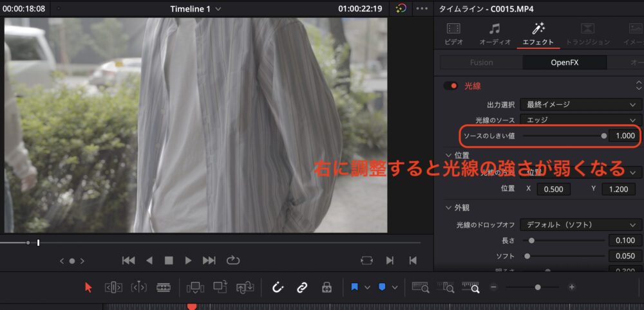The image size is (644, 310).
Task: Toggle timeline snapping magnet icon
Action: [278, 287]
